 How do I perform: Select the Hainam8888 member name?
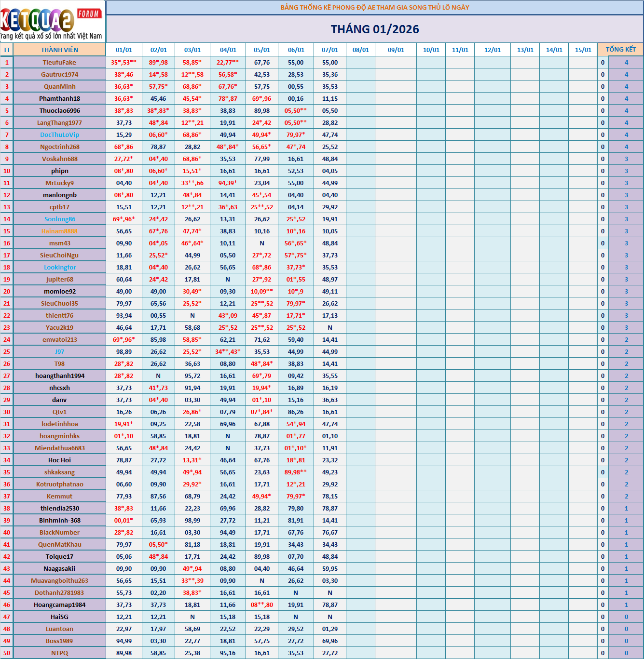pos(59,231)
